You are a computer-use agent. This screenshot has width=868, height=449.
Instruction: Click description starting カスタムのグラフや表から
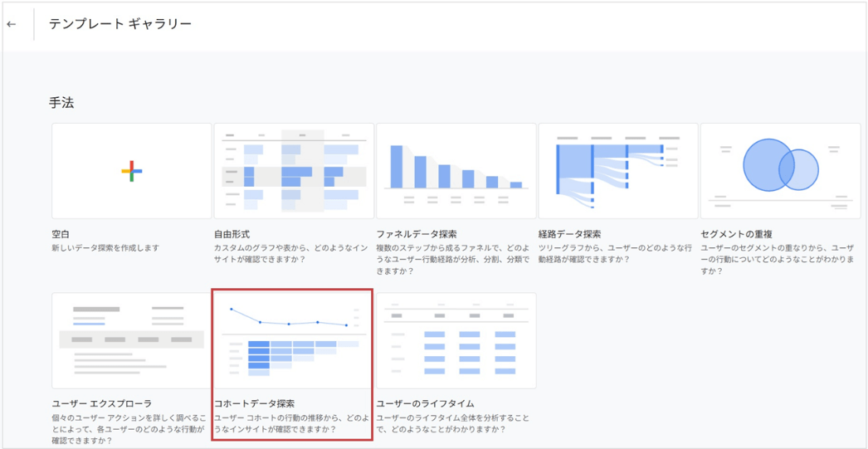(293, 254)
